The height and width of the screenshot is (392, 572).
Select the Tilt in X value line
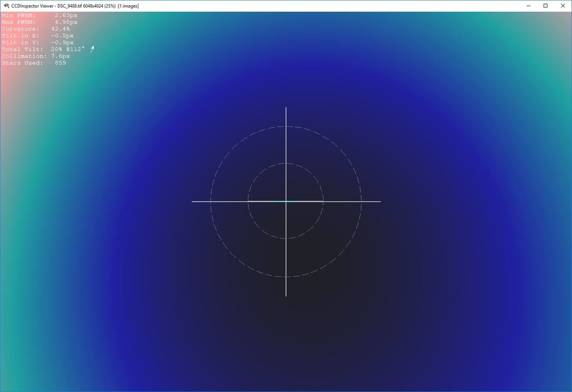pos(38,36)
